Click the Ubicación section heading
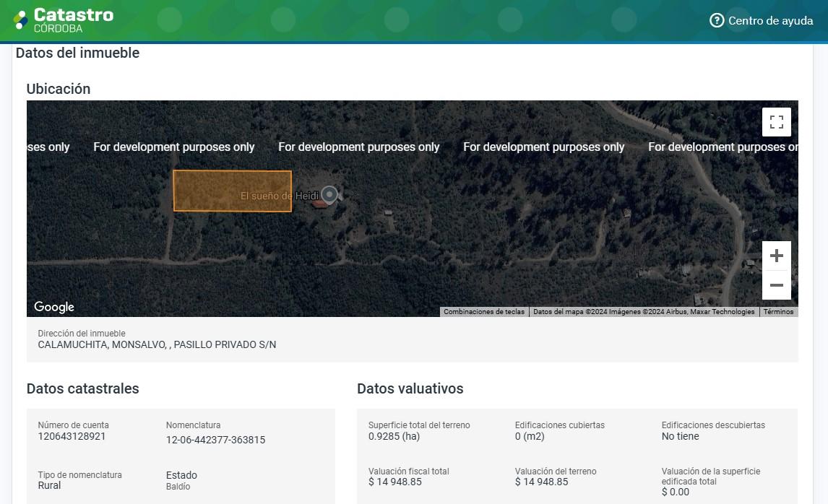This screenshot has height=504, width=828. point(59,89)
